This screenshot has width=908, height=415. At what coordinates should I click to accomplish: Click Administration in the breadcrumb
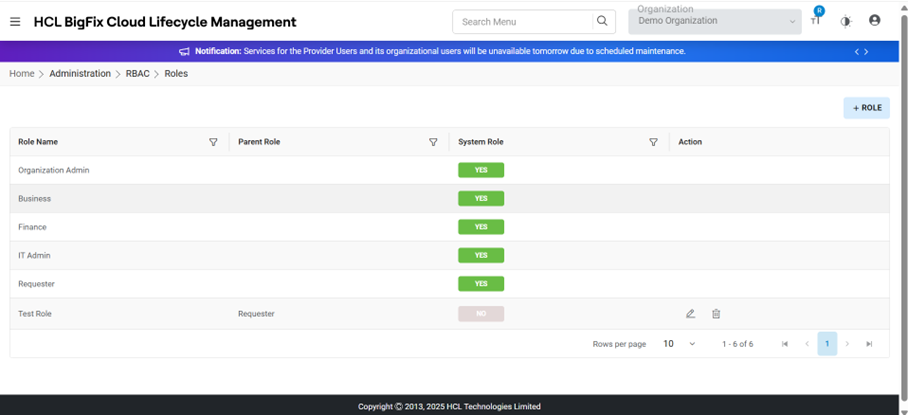coord(80,74)
